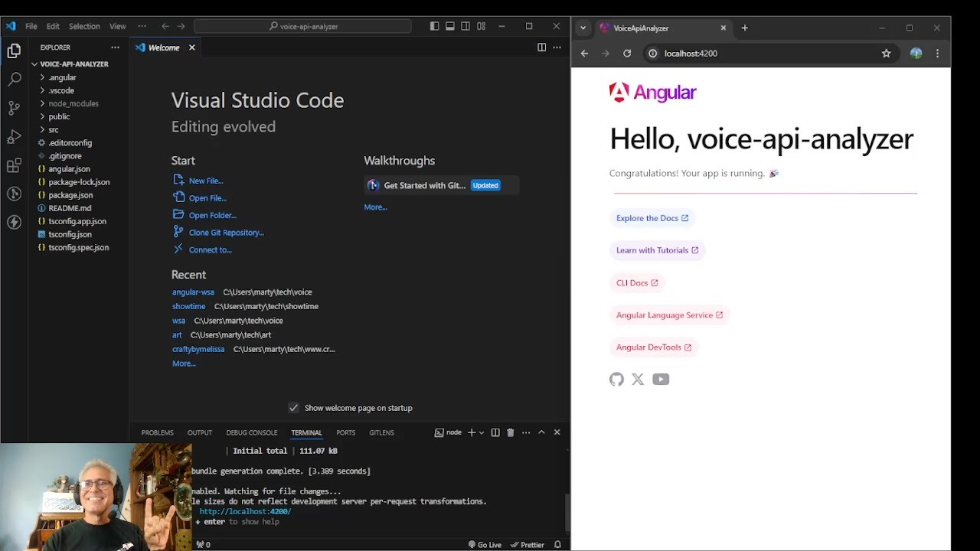Expand the src folder
Viewport: 980px width, 551px height.
click(x=53, y=129)
